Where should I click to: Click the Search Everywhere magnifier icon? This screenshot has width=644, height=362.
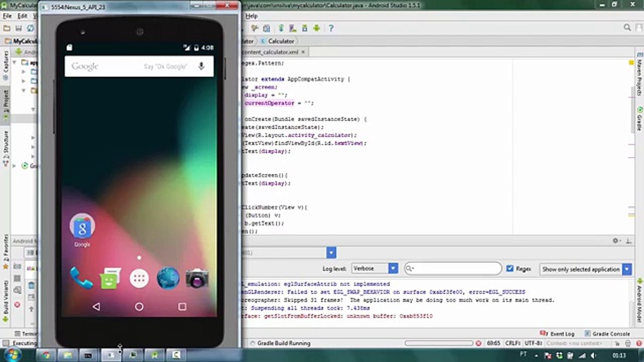coord(627,28)
